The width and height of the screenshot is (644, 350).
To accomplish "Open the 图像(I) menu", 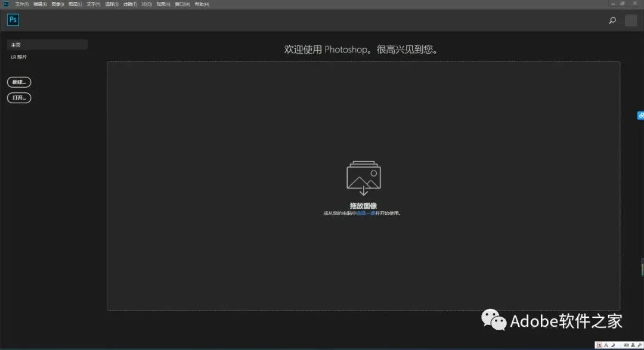I will pyautogui.click(x=57, y=4).
